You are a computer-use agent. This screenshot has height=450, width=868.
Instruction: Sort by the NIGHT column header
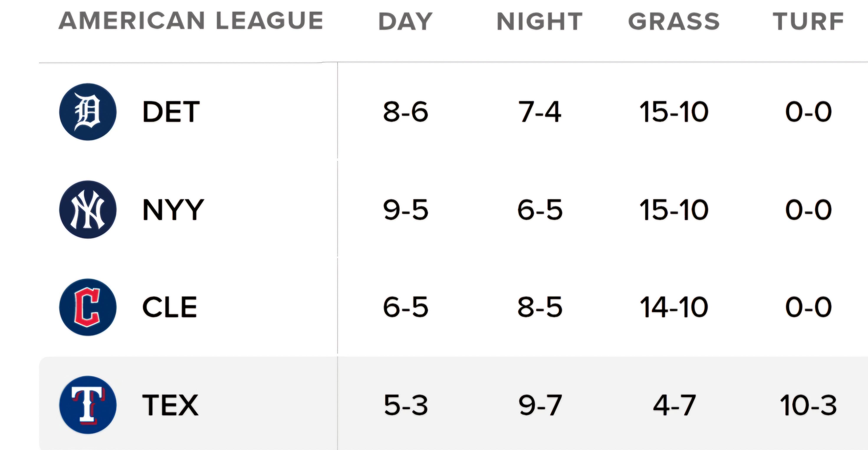click(540, 21)
